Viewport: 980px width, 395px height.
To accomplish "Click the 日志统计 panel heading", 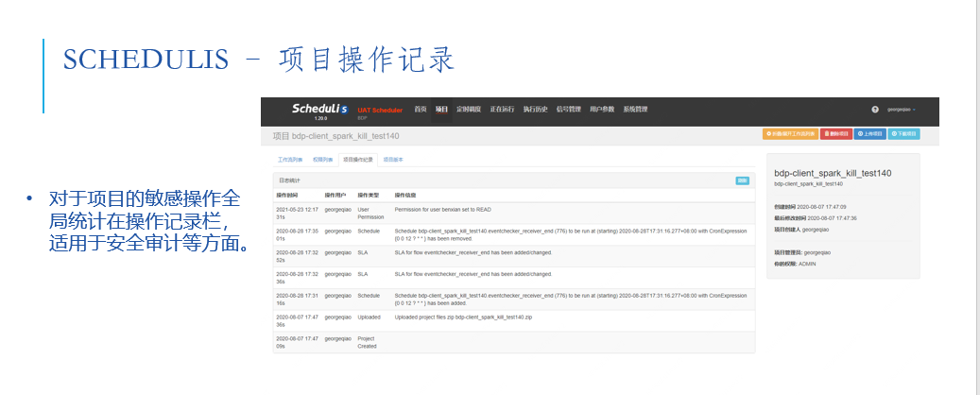I will click(289, 180).
